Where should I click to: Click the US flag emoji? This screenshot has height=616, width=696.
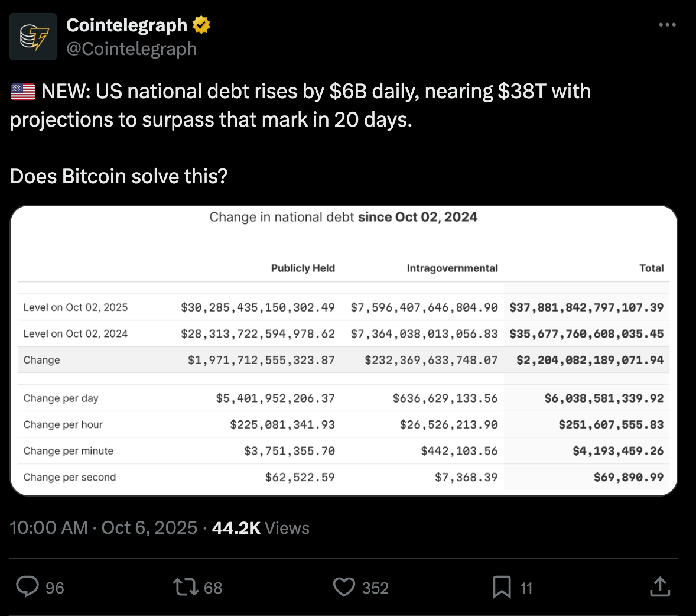pos(23,92)
